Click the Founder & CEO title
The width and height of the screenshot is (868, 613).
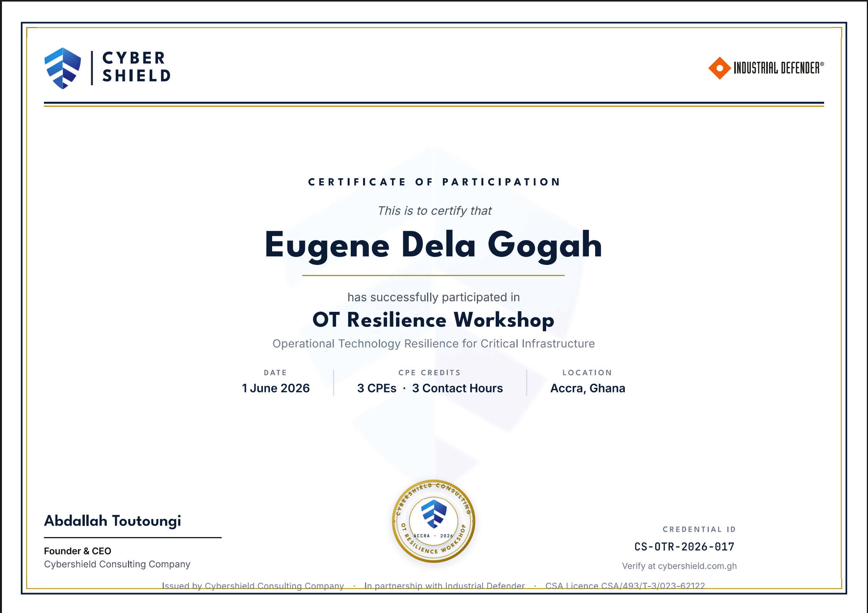click(x=77, y=551)
